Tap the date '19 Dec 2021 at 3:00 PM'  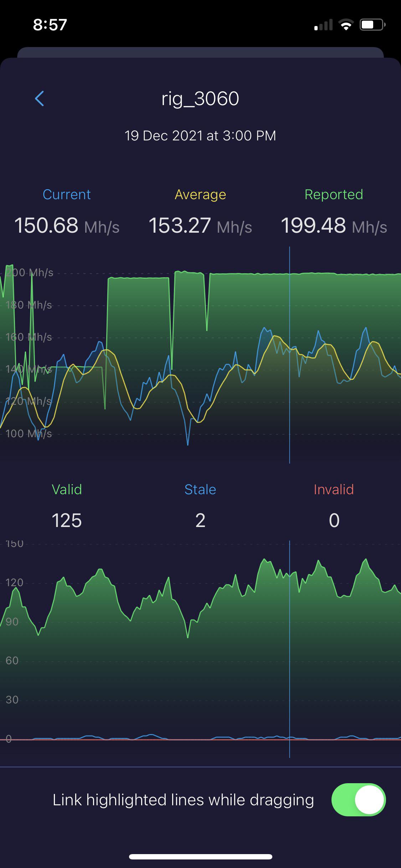(200, 136)
